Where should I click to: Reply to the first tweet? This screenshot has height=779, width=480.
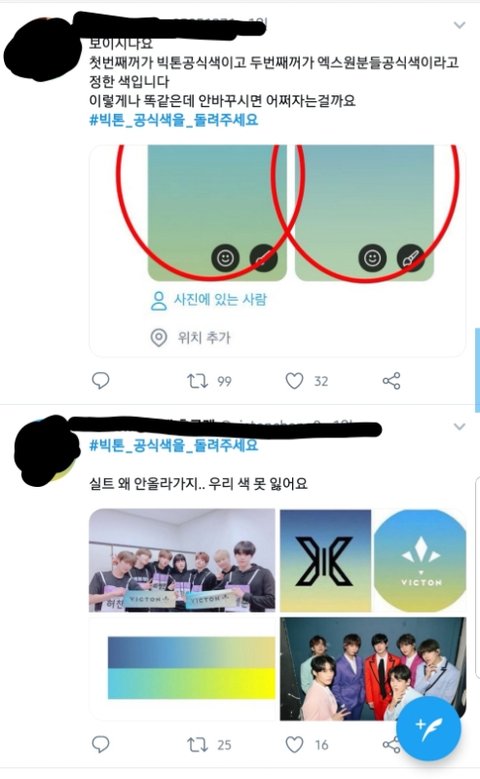point(101,381)
